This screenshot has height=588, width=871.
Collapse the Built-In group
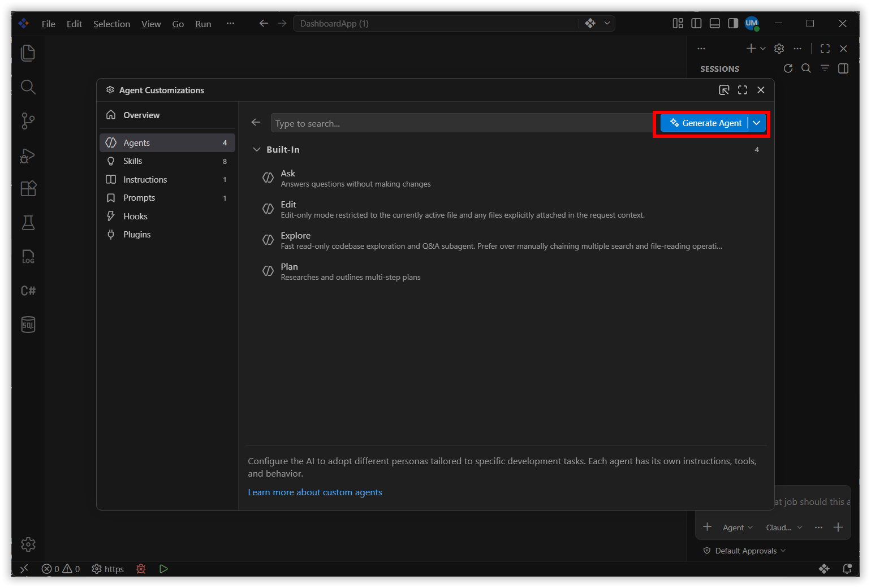point(257,150)
